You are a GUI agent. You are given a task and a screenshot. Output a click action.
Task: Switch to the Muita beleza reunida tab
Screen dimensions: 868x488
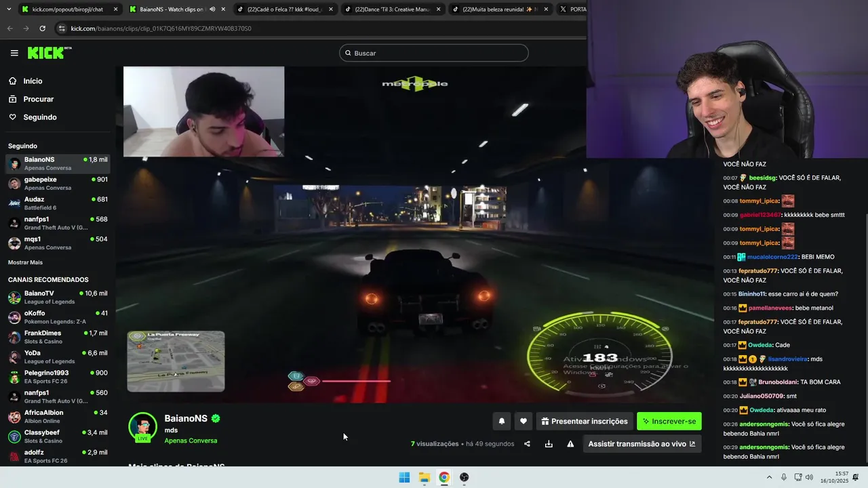tap(500, 9)
